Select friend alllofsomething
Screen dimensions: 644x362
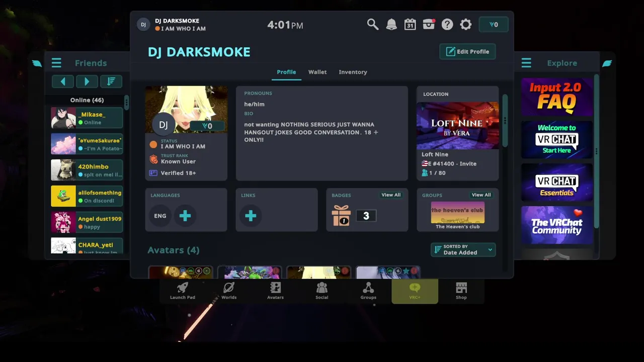(87, 196)
